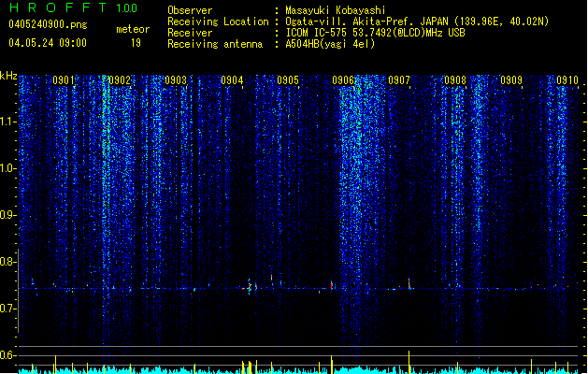Click the ICOM IC-575 receiver text
The image size is (588, 374).
(x=375, y=33)
